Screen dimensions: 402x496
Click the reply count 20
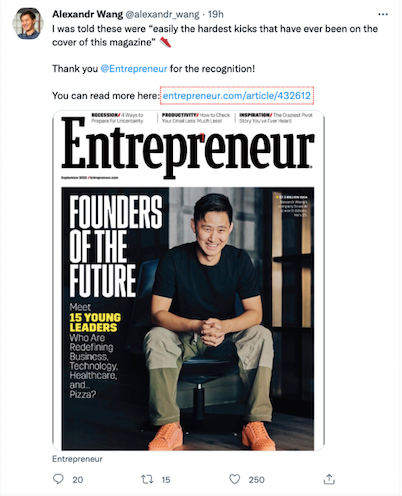pyautogui.click(x=78, y=480)
